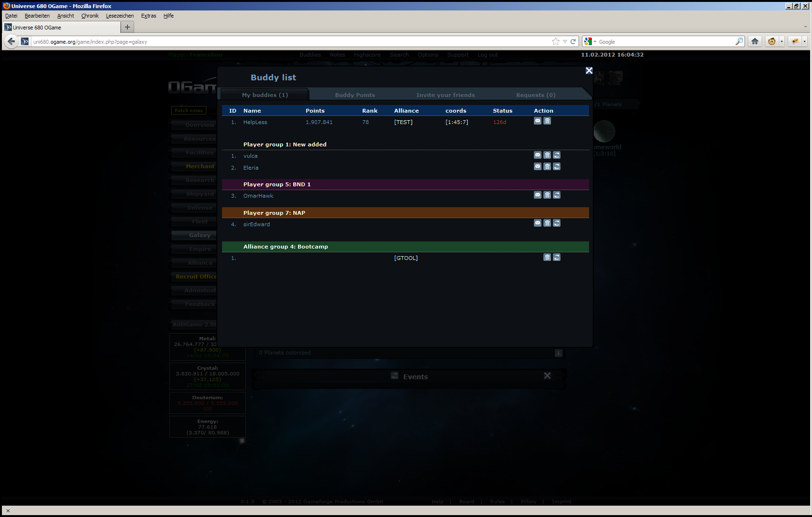Delete sirEdward from NAP group

coord(547,223)
